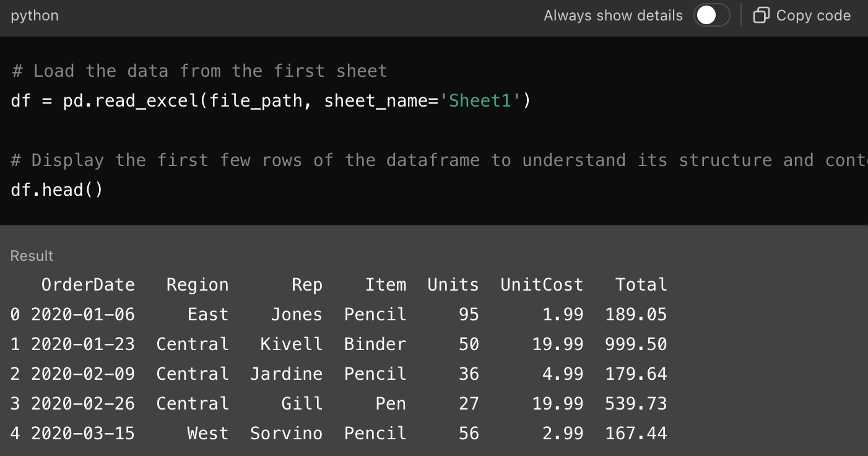Screen dimensions: 868x456
Task: Select the Region column header
Action: pos(197,284)
